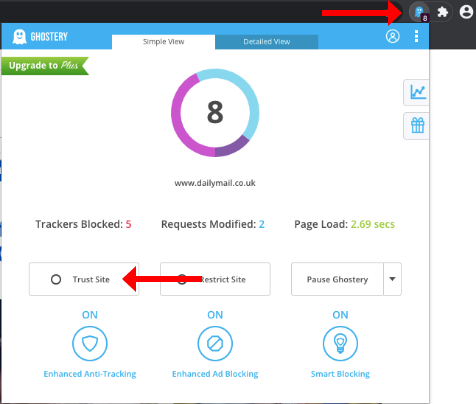This screenshot has width=476, height=404.
Task: Click the ON label above Anti-Tracking
Action: click(x=90, y=315)
